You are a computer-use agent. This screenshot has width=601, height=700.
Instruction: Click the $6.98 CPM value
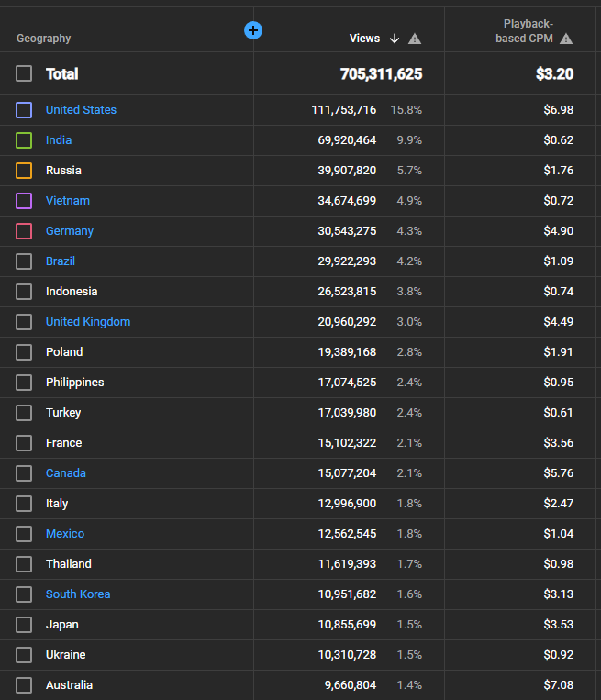[x=559, y=110]
